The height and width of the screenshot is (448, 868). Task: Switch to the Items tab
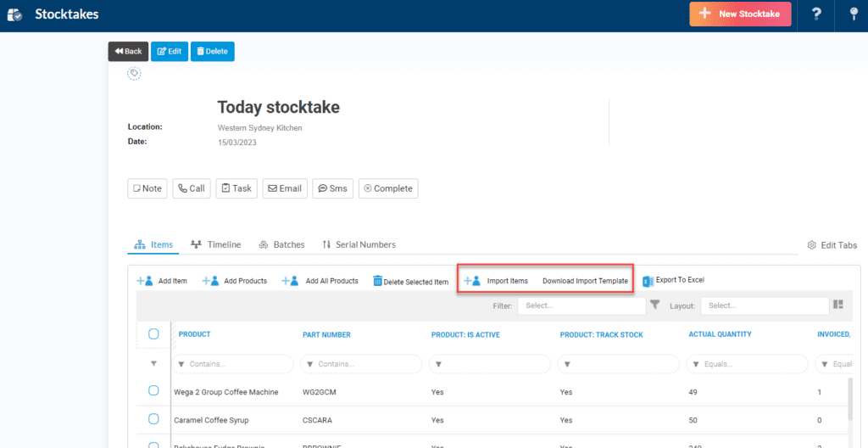(x=153, y=244)
